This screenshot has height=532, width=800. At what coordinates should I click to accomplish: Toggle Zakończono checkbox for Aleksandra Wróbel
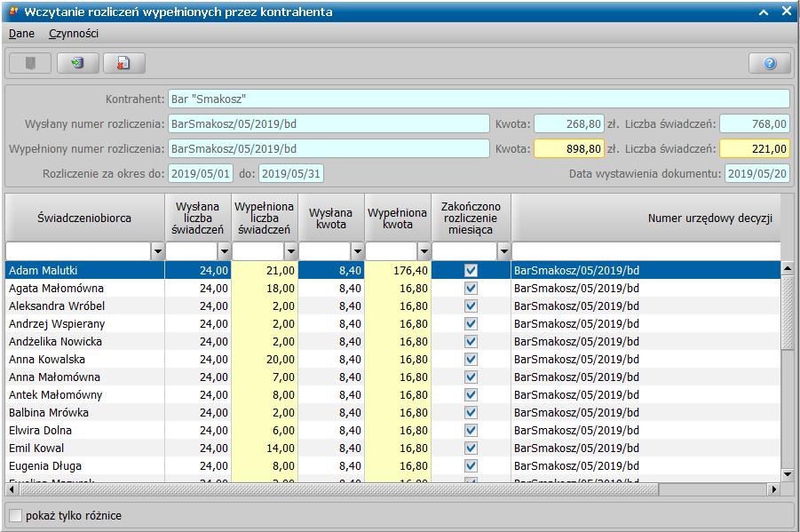click(471, 306)
